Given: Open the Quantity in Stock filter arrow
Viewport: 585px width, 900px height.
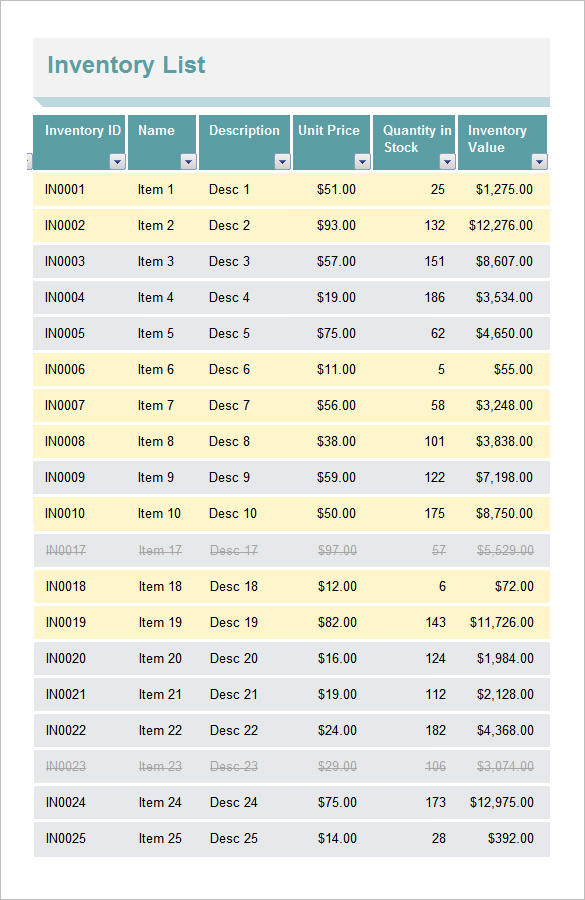Looking at the screenshot, I should 448,160.
